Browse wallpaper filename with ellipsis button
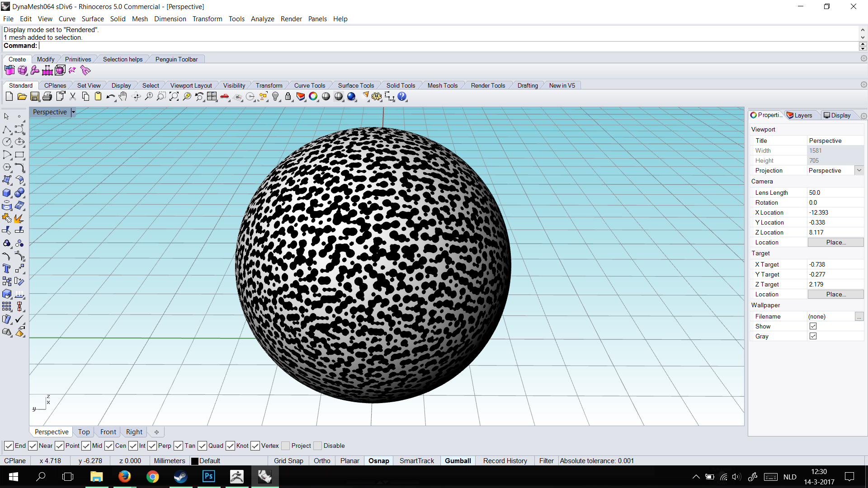Screen dimensions: 868x488 coord(859,316)
